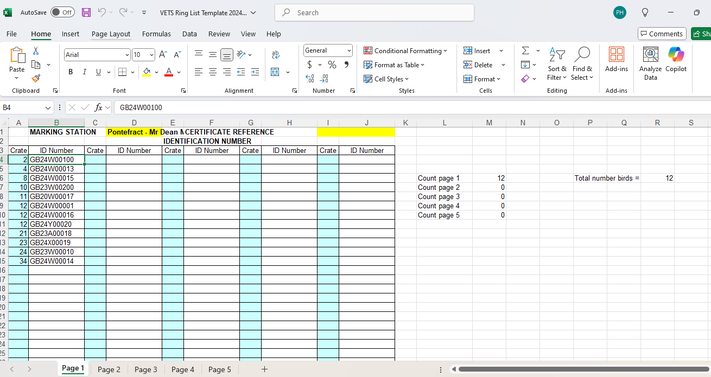Open the font size dropdown
The width and height of the screenshot is (711, 377).
pos(151,55)
